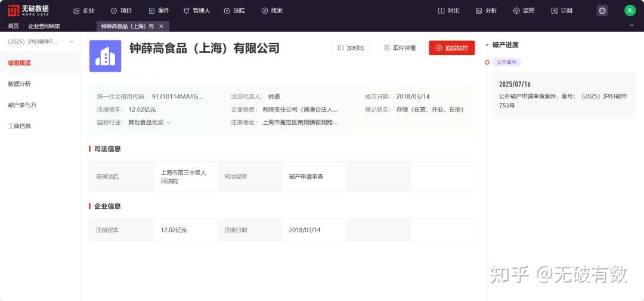Click the company name 钟薛高食品（上海）有限公司
Screen dimensions: 644x301
(205, 48)
